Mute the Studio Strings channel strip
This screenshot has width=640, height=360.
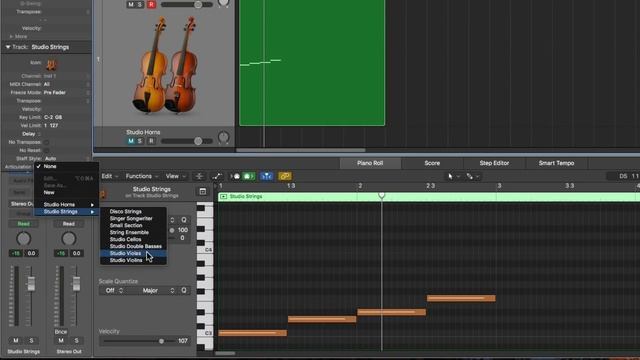[16, 340]
